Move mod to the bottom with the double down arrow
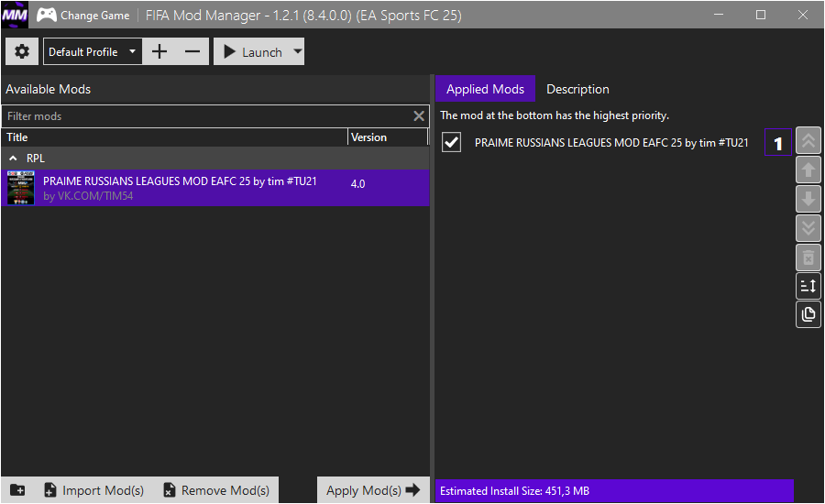Screen dimensions: 825x504 tap(808, 228)
